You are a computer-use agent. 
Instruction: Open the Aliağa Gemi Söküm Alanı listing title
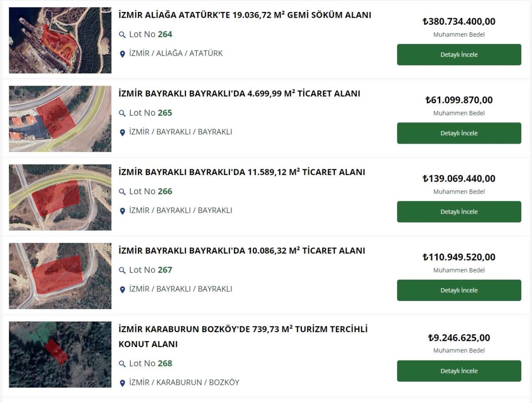(245, 15)
